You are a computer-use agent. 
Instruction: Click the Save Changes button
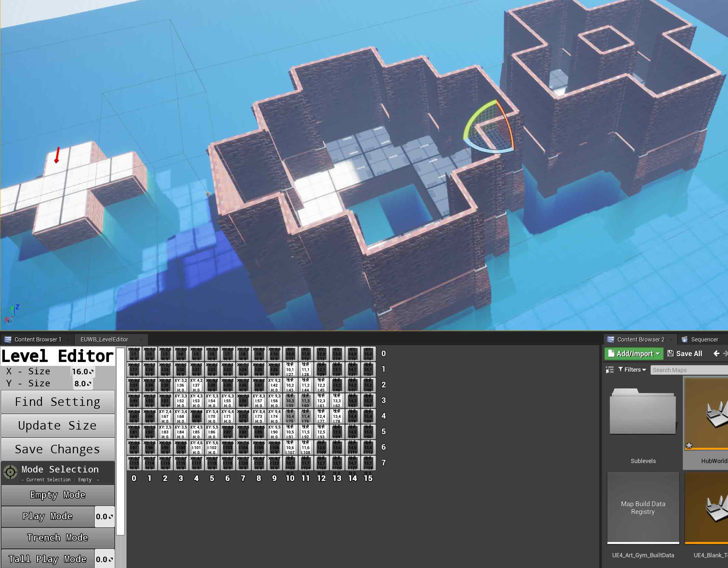tap(58, 449)
